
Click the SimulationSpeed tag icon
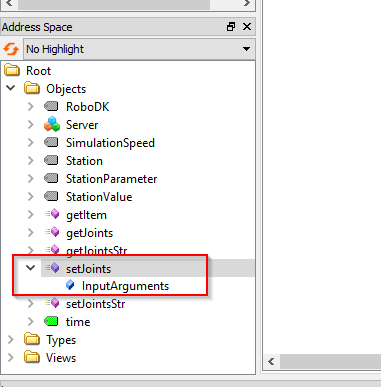click(51, 142)
